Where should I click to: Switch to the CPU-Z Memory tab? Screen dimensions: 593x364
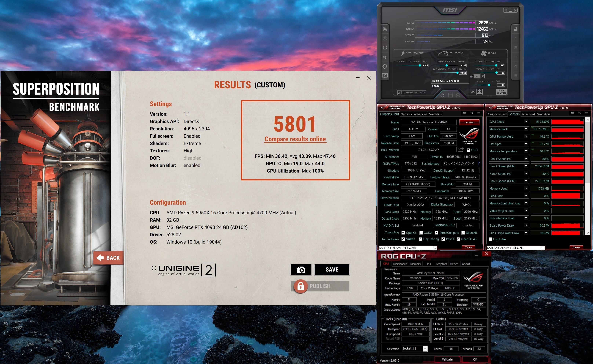pyautogui.click(x=415, y=264)
